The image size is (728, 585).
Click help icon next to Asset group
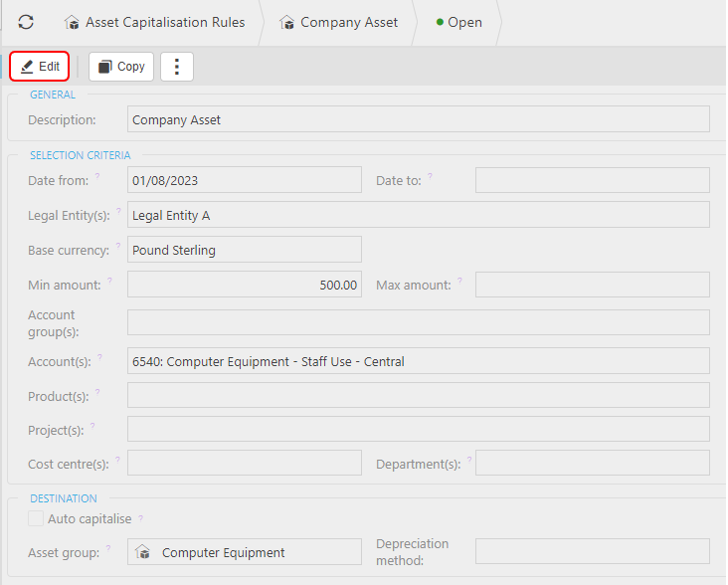[x=108, y=548]
